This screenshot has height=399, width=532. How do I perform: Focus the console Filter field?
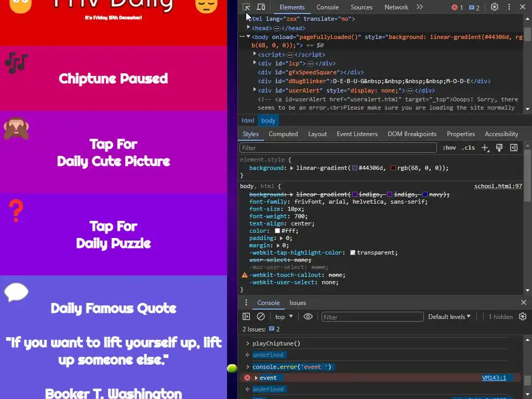tap(372, 317)
